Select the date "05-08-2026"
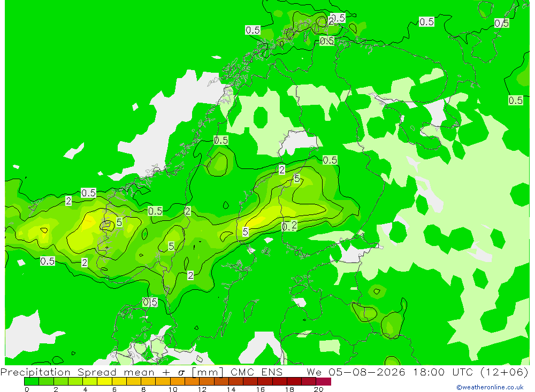Image resolution: width=535 pixels, height=392 pixels. coord(367,372)
